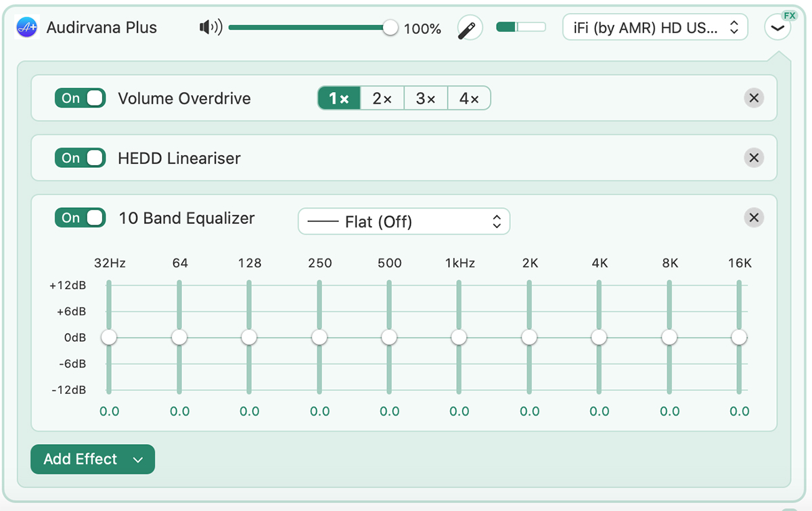Click the 128 band gain value 0.0
This screenshot has height=511, width=812.
(250, 411)
